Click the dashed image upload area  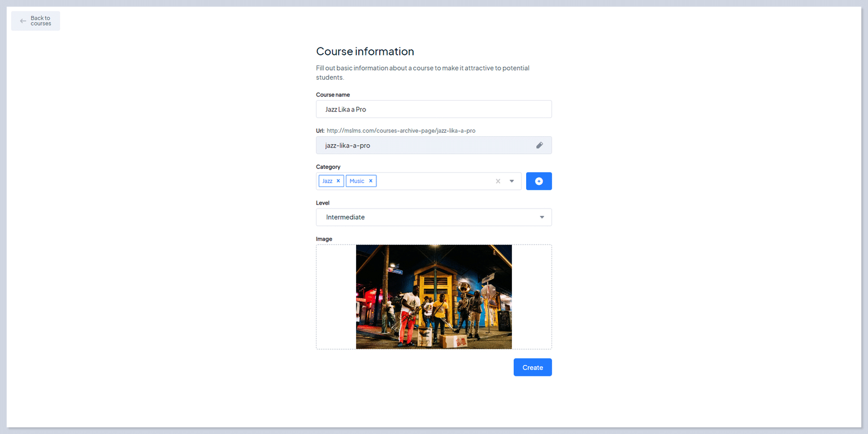coord(336,297)
